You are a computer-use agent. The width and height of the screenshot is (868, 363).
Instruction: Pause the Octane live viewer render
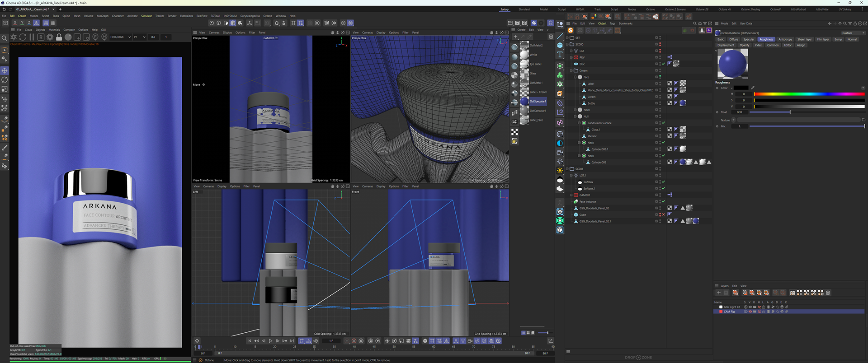pyautogui.click(x=32, y=37)
